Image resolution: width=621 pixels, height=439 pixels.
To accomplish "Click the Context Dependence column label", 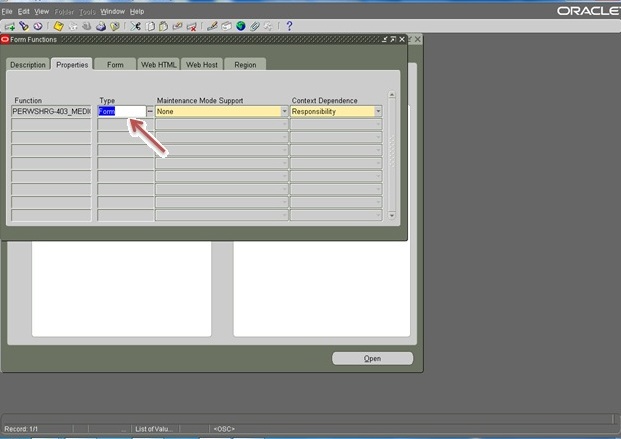I will coord(324,101).
